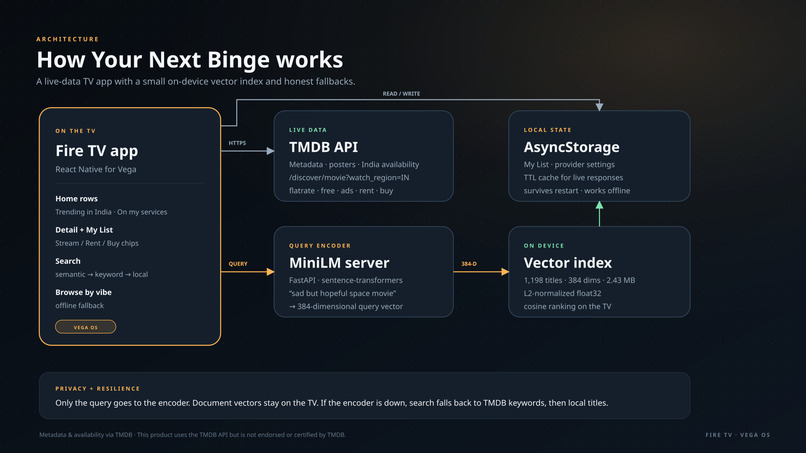Screen dimensions: 806x453
Task: Click the 'offline fallback' text
Action: [x=80, y=305]
